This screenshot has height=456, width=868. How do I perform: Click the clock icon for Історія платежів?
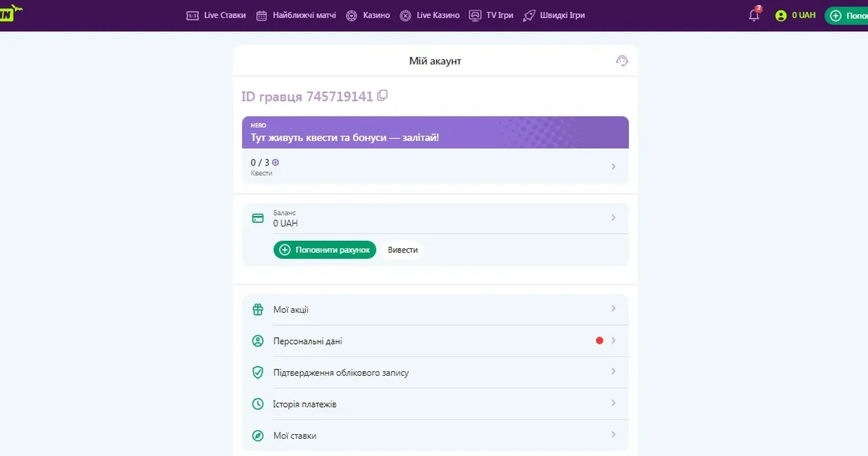point(258,404)
